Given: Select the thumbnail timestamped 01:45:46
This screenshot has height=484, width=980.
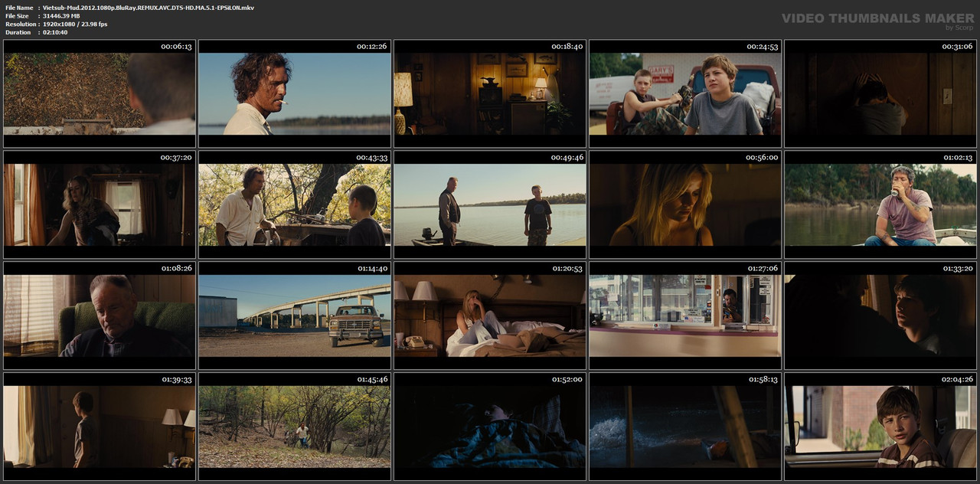Looking at the screenshot, I should tap(295, 427).
